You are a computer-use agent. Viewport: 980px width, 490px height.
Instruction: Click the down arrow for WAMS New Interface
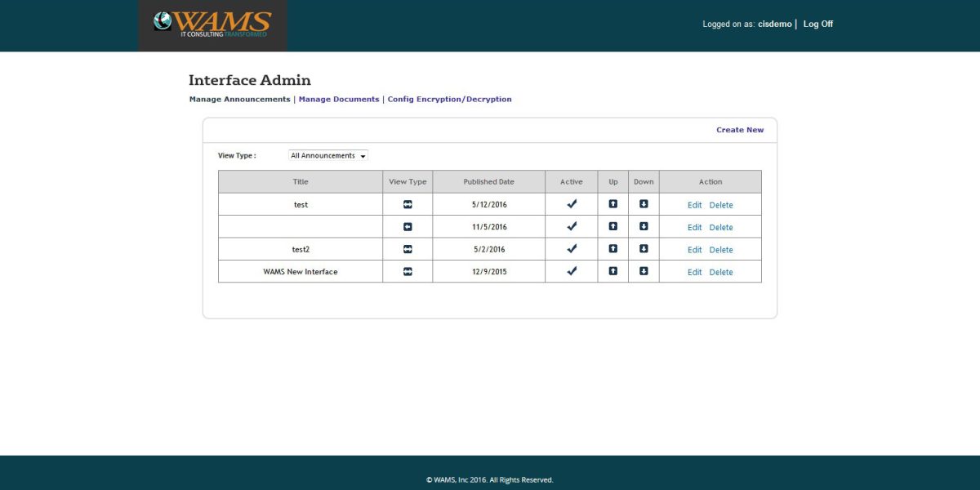point(644,270)
